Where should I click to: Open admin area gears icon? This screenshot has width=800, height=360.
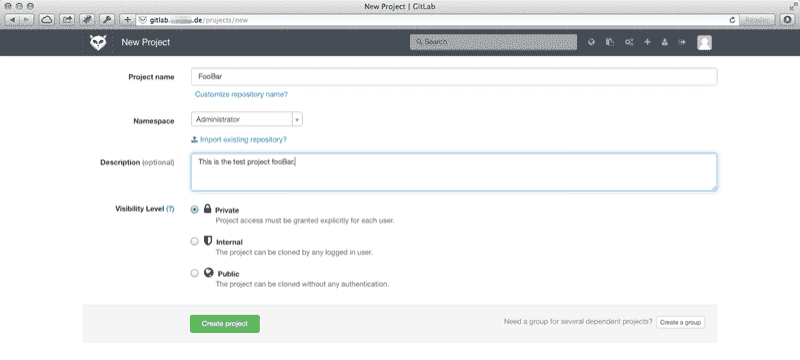tap(629, 42)
